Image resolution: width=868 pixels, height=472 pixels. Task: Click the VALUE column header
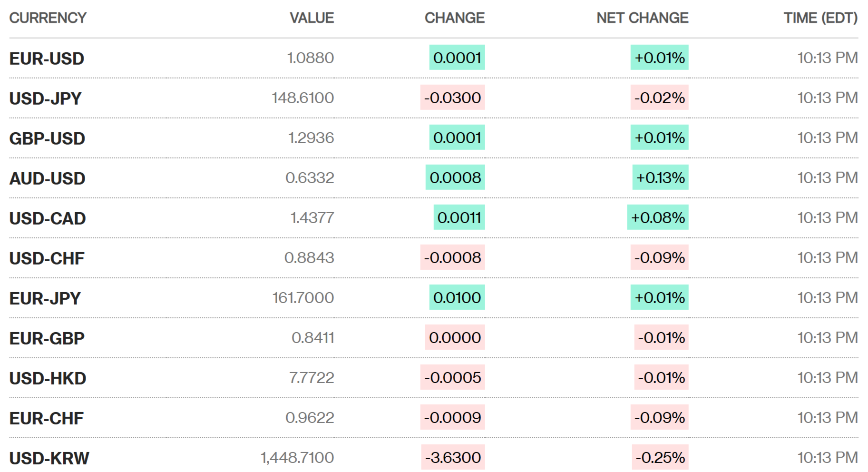tap(312, 18)
